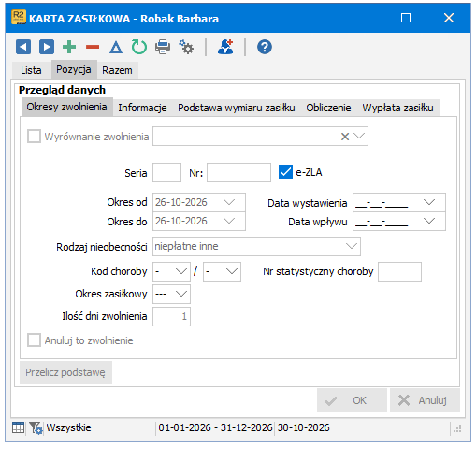Toggle the e-ZLA checkbox
Screen dimensions: 476x449
pos(285,172)
